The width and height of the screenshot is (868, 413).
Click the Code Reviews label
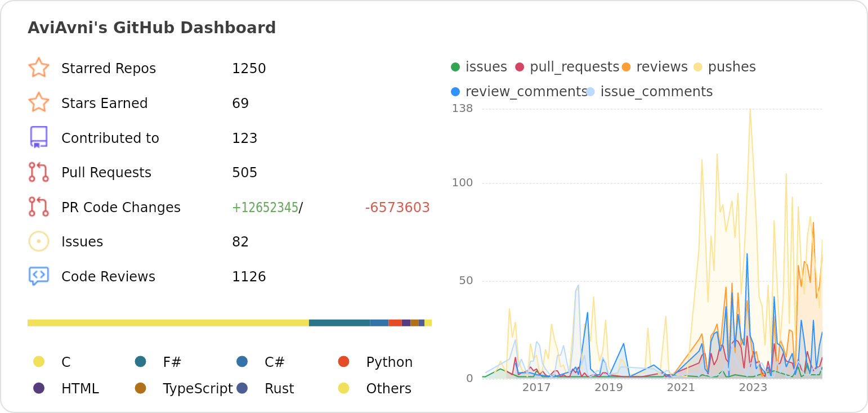(x=108, y=277)
